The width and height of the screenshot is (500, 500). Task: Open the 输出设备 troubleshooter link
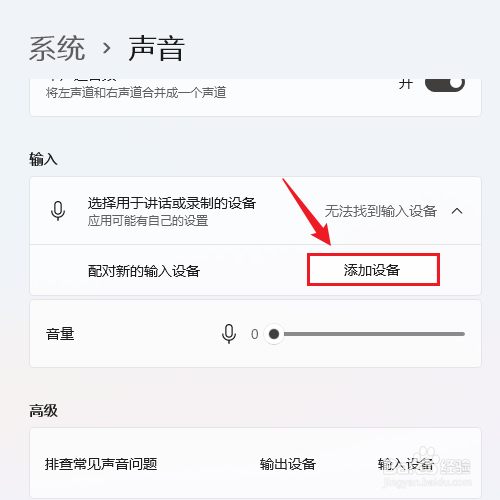click(288, 464)
